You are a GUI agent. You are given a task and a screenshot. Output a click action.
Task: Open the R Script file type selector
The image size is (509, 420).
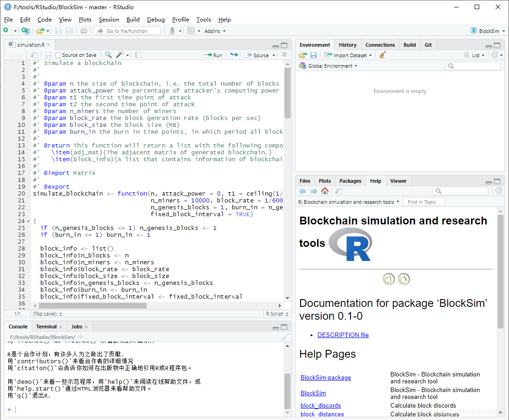point(277,314)
